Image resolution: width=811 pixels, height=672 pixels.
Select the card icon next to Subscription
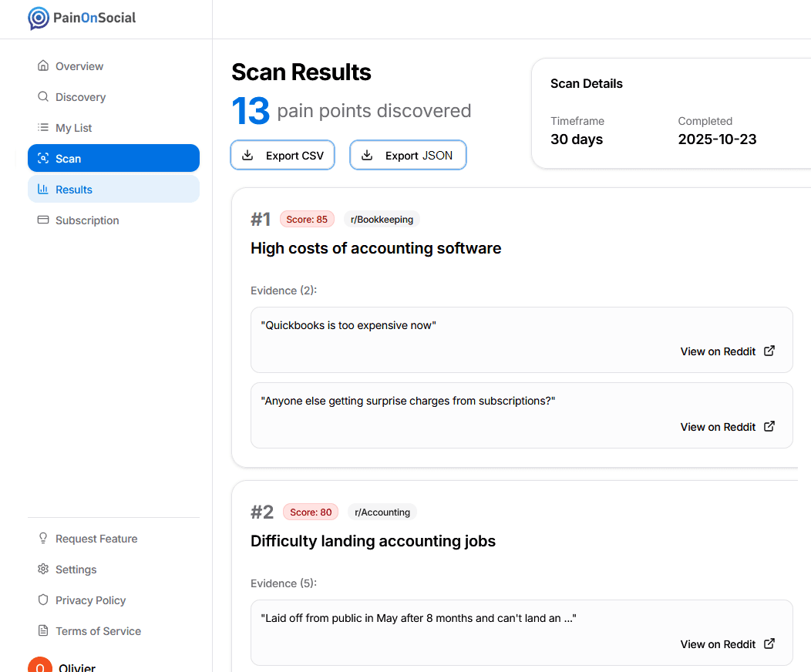click(42, 220)
